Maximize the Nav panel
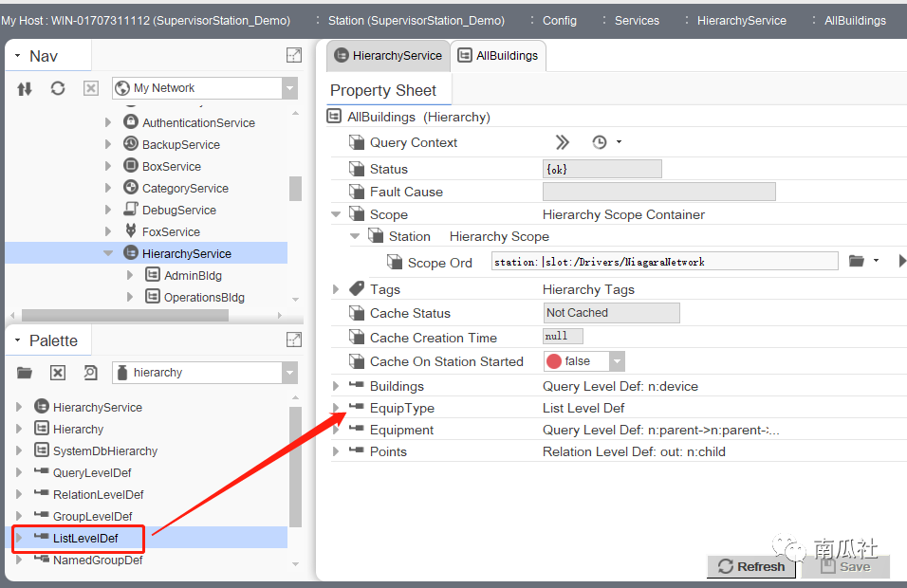 pyautogui.click(x=293, y=56)
